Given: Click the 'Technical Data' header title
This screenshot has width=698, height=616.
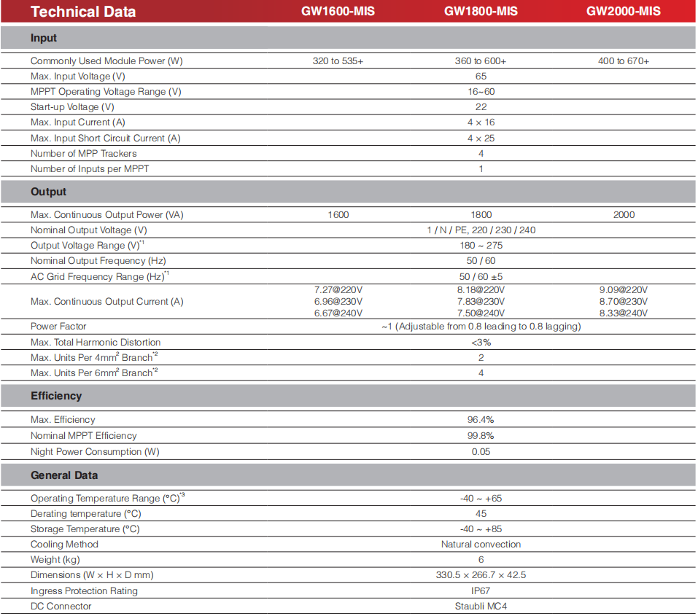Looking at the screenshot, I should pyautogui.click(x=83, y=12).
